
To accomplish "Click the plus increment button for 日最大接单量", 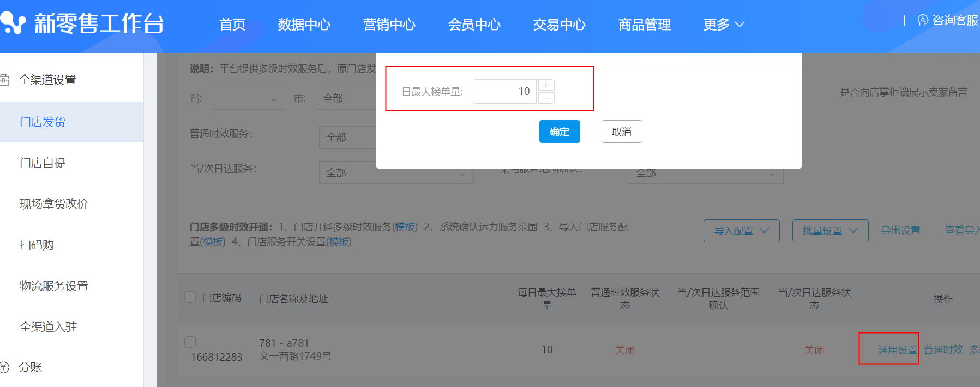I will pyautogui.click(x=546, y=85).
